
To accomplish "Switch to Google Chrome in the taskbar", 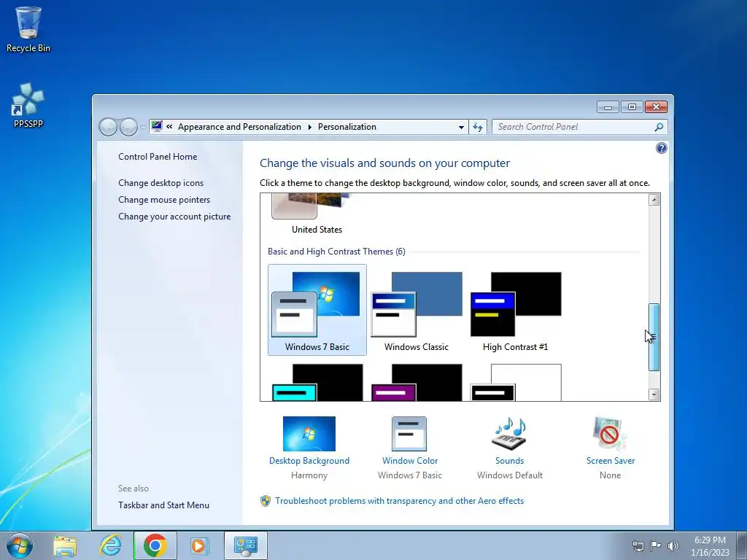I will click(x=155, y=545).
